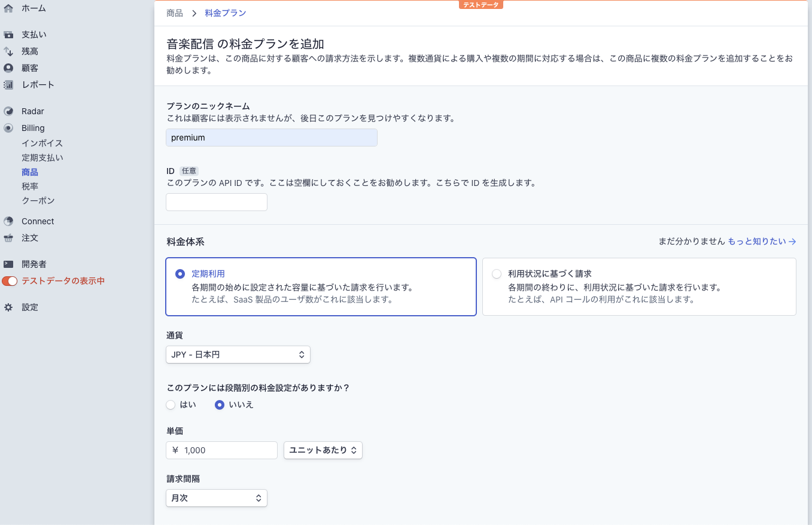812x525 pixels.
Task: Open クーポン under Billing
Action: coord(38,201)
